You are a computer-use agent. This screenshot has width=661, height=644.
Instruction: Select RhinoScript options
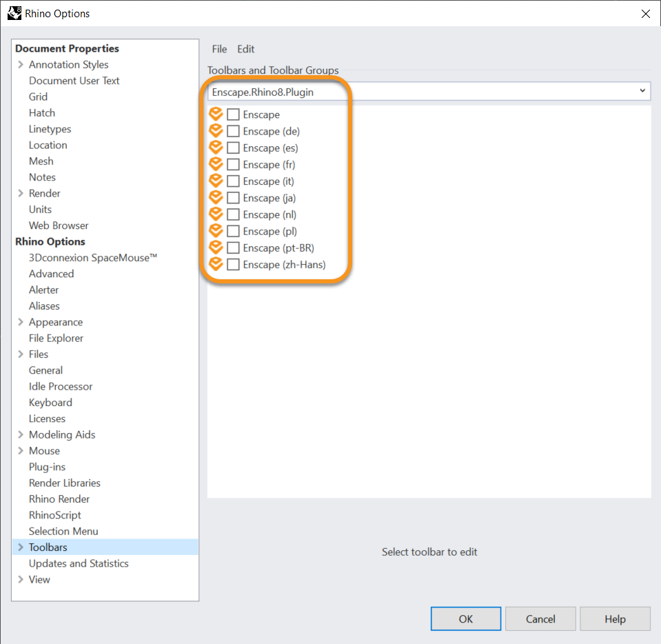55,515
